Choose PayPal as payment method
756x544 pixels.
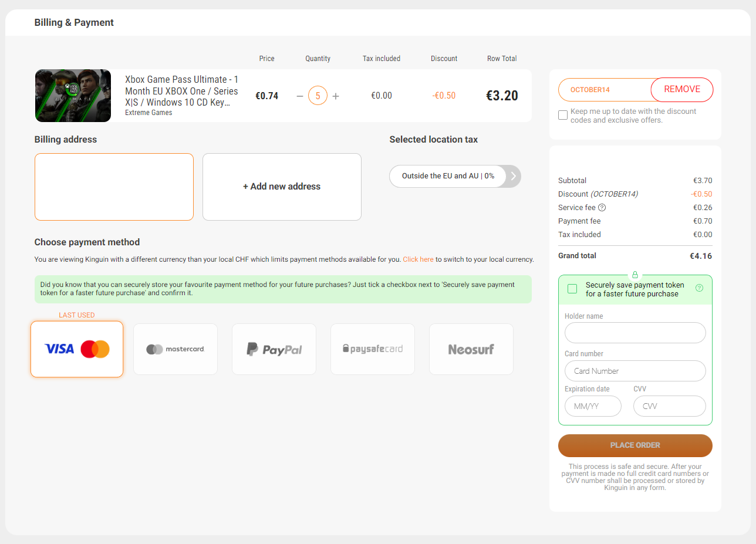coord(274,349)
